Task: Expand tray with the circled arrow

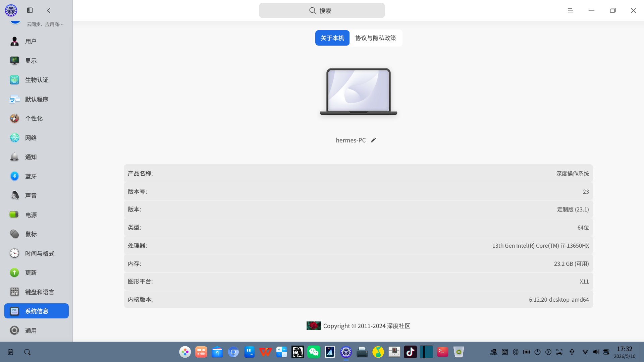Action: pyautogui.click(x=548, y=352)
